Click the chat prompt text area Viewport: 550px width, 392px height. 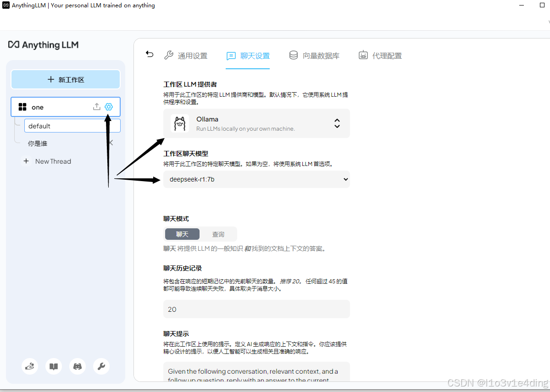pyautogui.click(x=256, y=372)
